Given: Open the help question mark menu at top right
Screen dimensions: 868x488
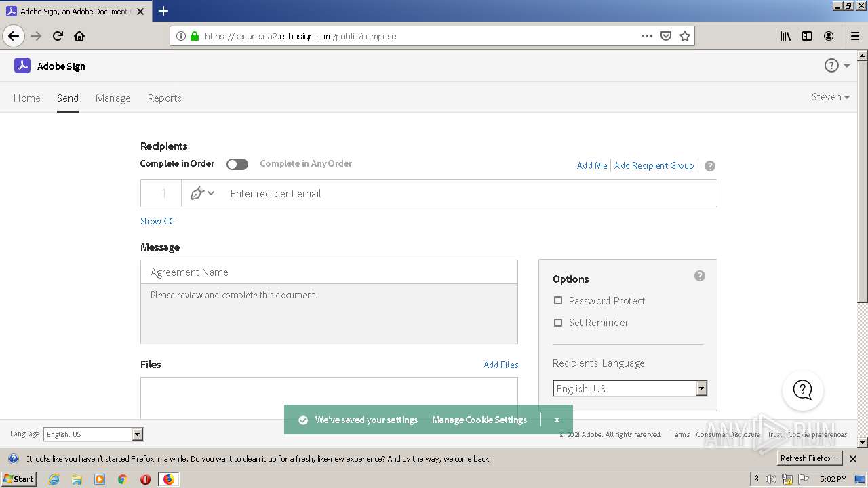Looking at the screenshot, I should point(831,66).
